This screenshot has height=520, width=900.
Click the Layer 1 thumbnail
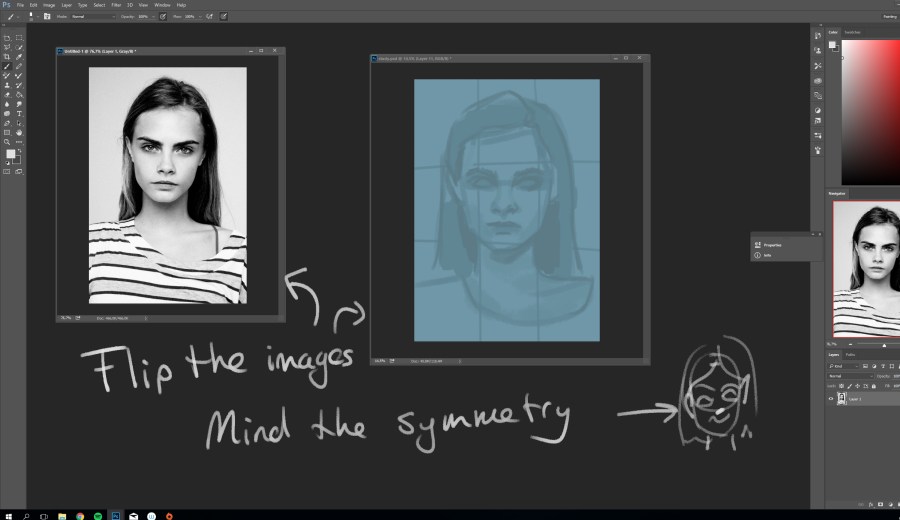[842, 398]
